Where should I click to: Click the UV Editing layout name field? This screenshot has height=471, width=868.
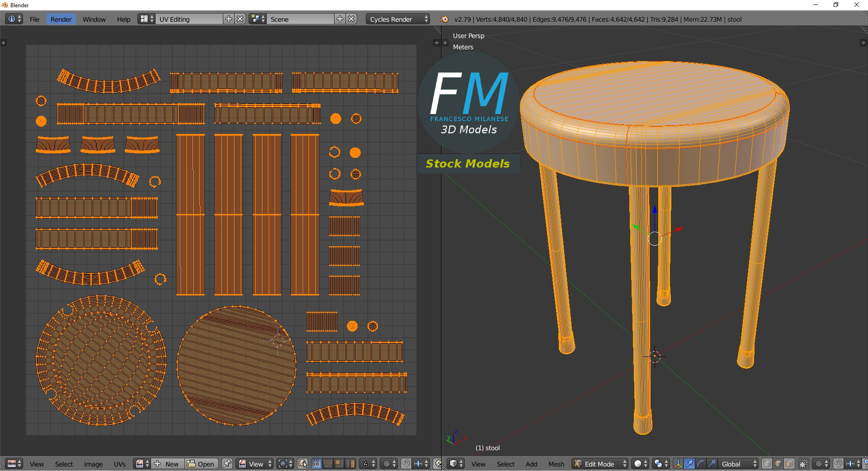click(189, 19)
